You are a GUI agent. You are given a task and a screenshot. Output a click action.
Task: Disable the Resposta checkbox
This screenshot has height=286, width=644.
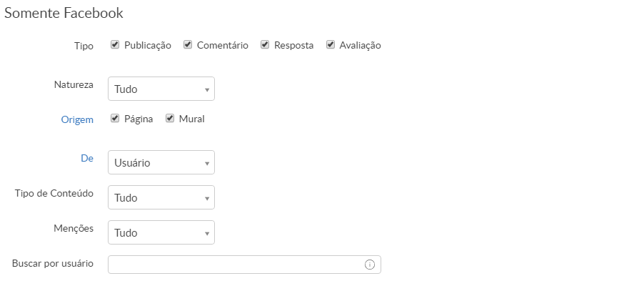click(x=265, y=45)
